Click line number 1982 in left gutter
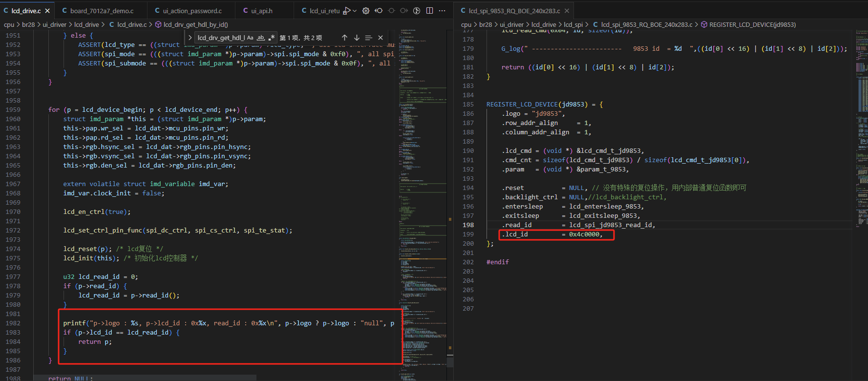Image resolution: width=868 pixels, height=381 pixels. [13, 323]
